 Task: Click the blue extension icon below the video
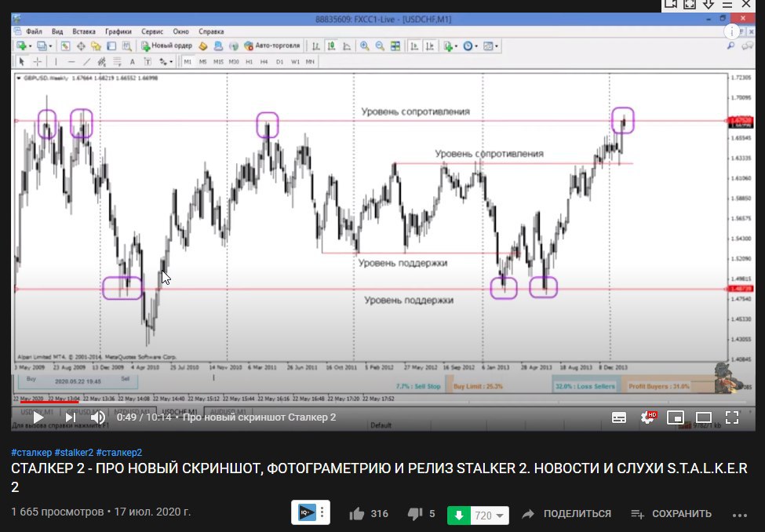(x=306, y=512)
